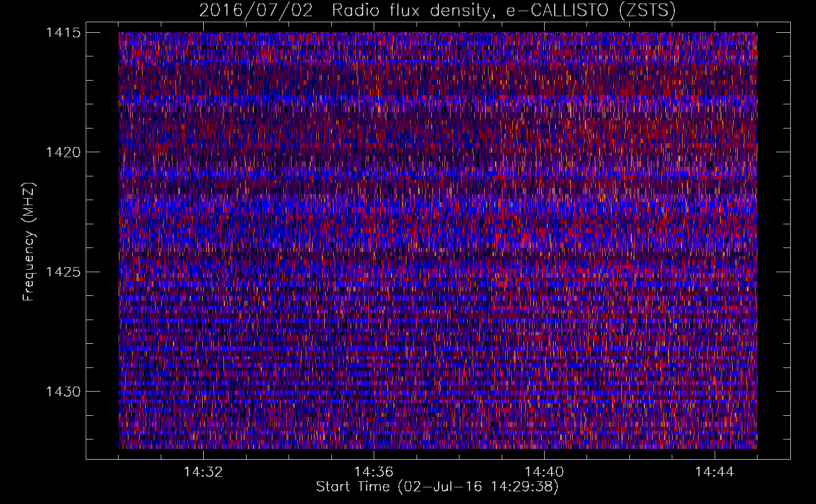Click the 14:32 time tick label

coord(203,472)
